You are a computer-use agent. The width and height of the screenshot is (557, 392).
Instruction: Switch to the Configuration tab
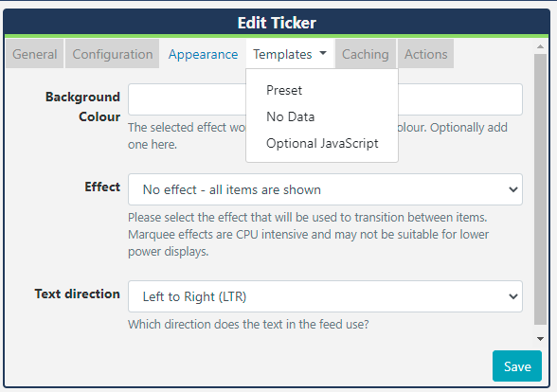click(112, 54)
